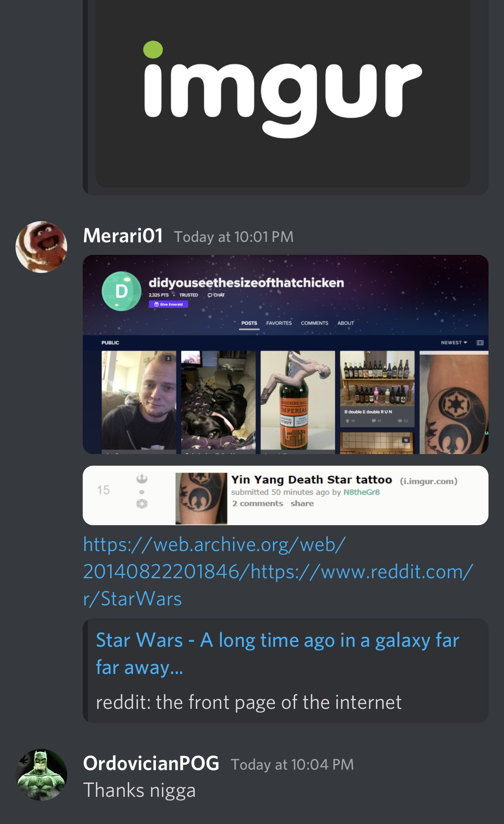
Task: Click the Give Emerald badge
Action: [168, 304]
